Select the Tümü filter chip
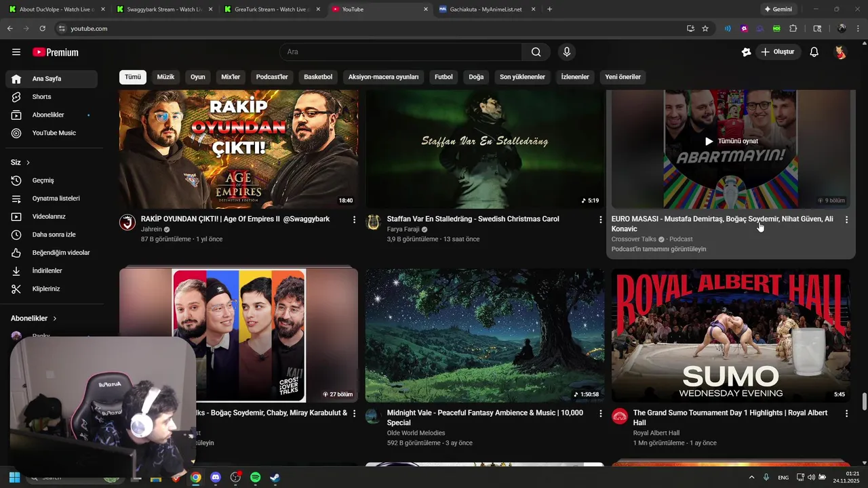The height and width of the screenshot is (488, 868). pyautogui.click(x=133, y=77)
